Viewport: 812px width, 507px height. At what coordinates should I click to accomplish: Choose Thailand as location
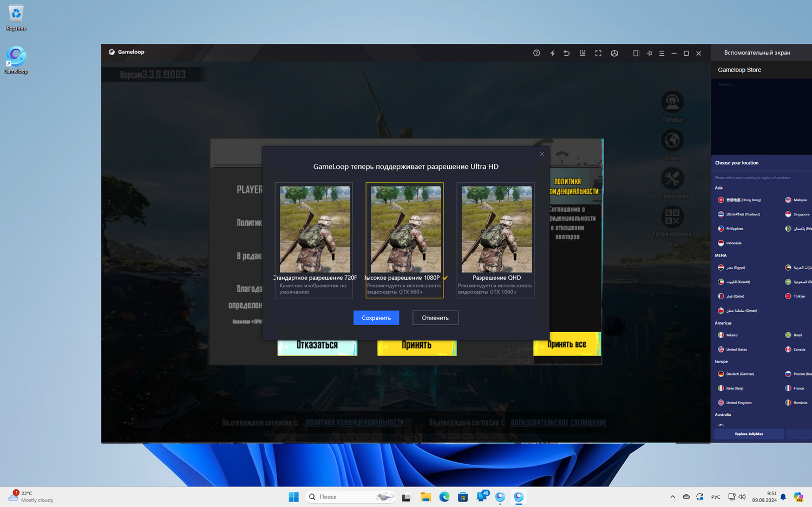pyautogui.click(x=739, y=214)
